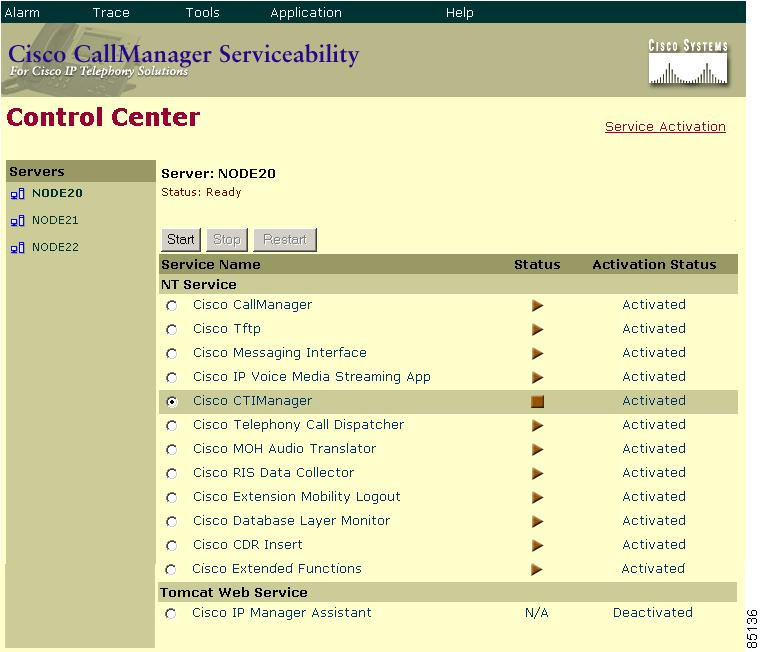Click status arrow for Telephony Call Dispatcher

point(537,426)
